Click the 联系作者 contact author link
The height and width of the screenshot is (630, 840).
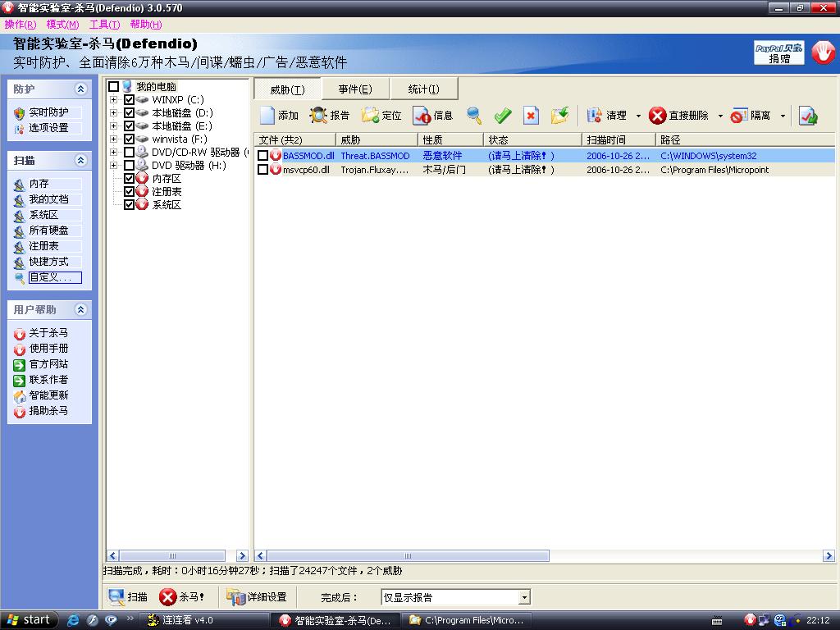tap(48, 380)
